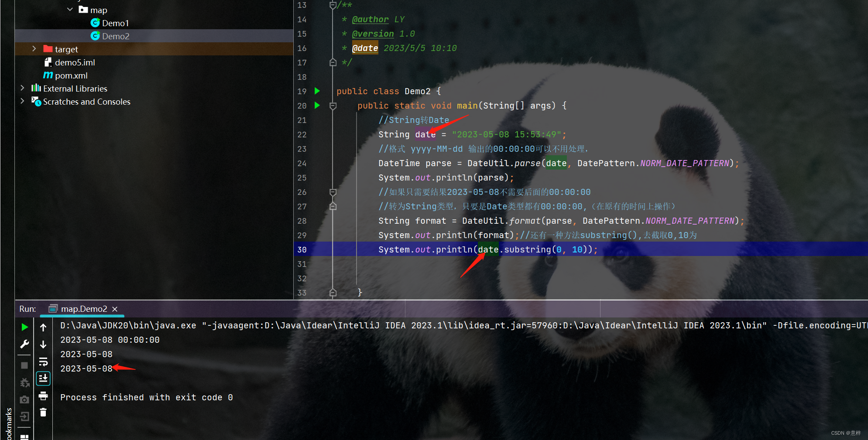Image resolution: width=868 pixels, height=440 pixels.
Task: Click the stop process square icon
Action: click(25, 365)
